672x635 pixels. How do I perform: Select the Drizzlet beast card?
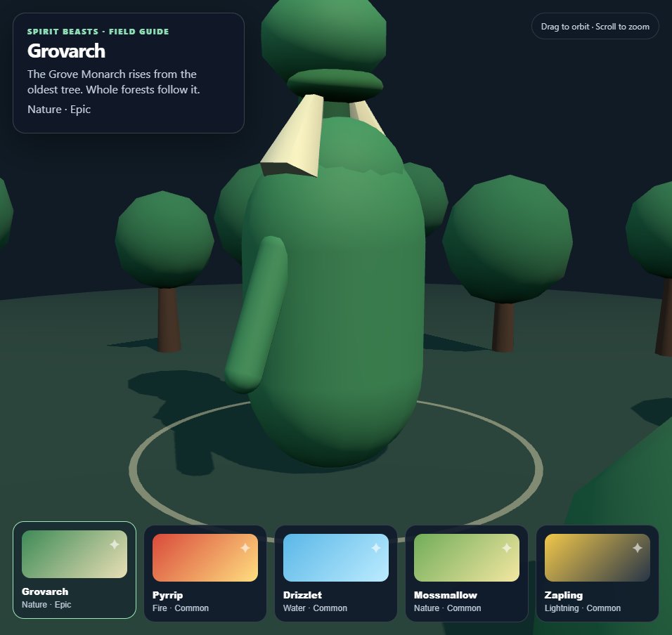[x=336, y=573]
